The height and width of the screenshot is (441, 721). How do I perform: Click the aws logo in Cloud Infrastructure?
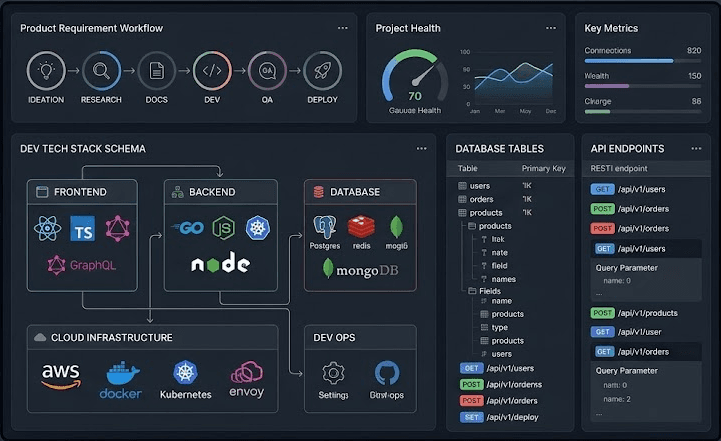(61, 376)
